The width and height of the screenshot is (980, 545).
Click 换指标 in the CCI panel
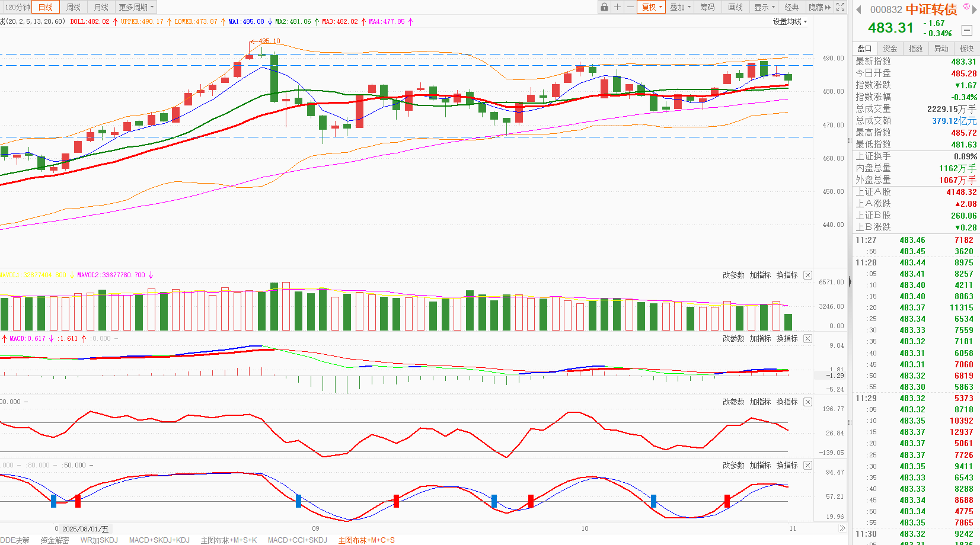[x=787, y=402]
